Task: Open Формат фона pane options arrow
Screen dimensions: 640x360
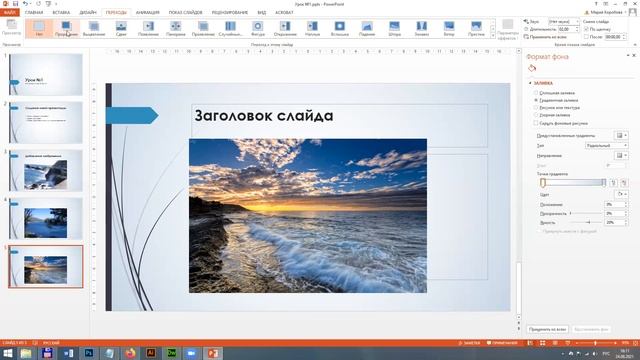Action: [x=628, y=55]
